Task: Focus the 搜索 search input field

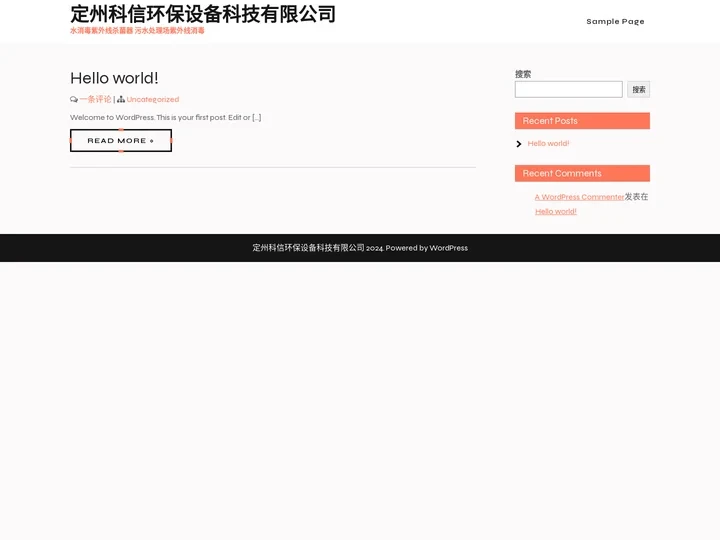Action: pyautogui.click(x=568, y=90)
